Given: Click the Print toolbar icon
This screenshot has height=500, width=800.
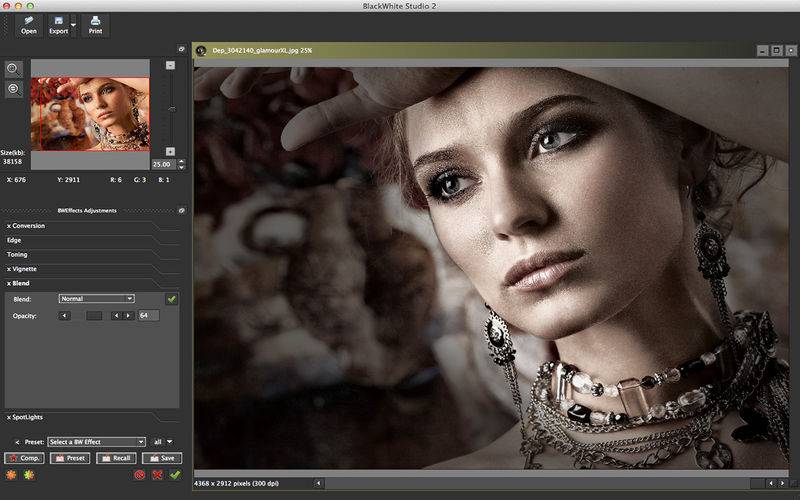Looking at the screenshot, I should point(95,24).
